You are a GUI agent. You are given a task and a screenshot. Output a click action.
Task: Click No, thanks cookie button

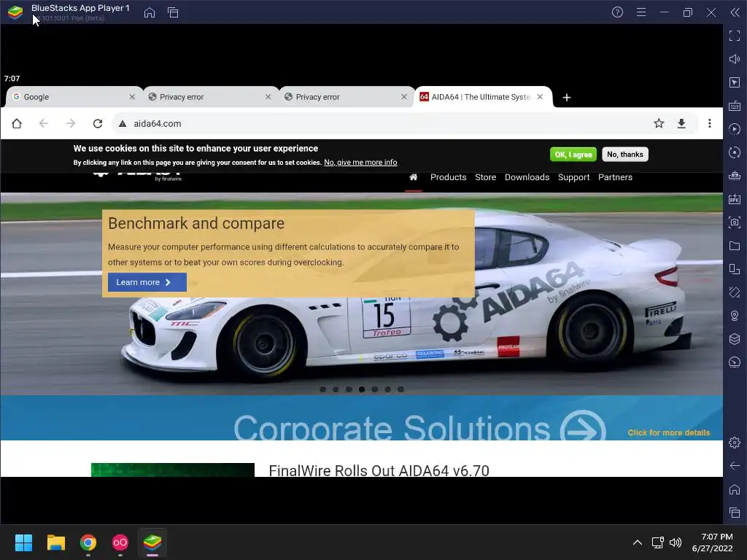[625, 155]
